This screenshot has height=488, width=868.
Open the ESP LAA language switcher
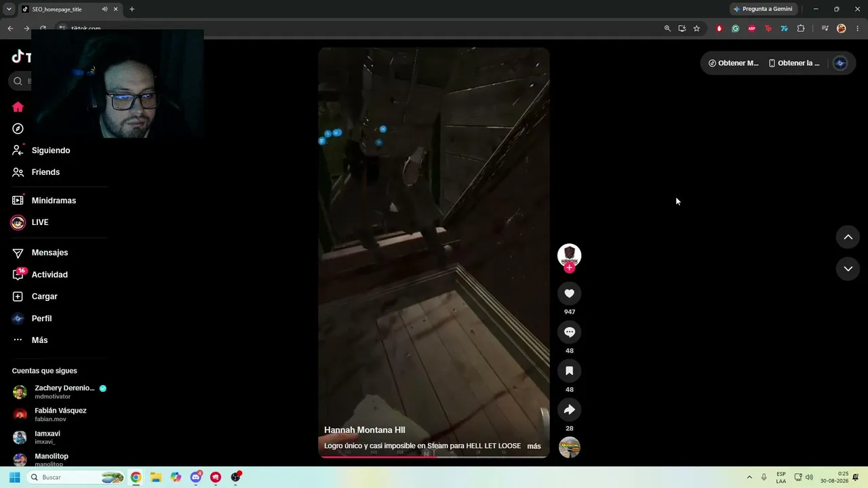[x=781, y=477]
